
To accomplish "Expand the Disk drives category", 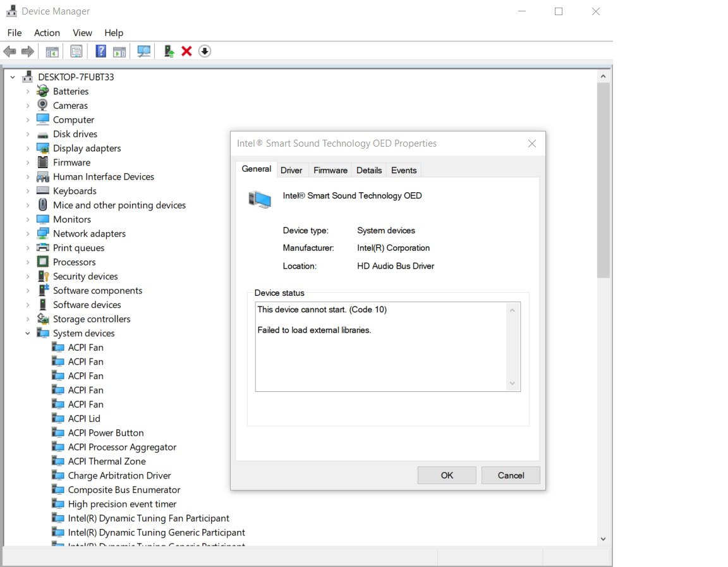I will tap(28, 134).
